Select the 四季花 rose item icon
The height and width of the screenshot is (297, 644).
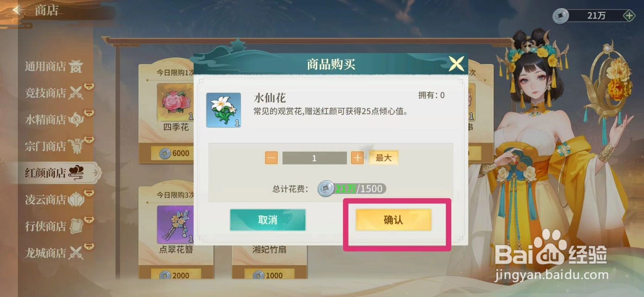pyautogui.click(x=175, y=102)
